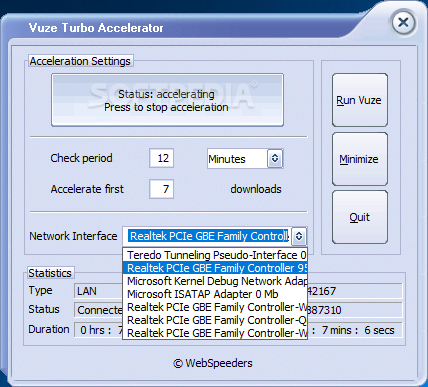This screenshot has height=387, width=428.
Task: Click the WebSpeeders copyright text
Action: 213,363
